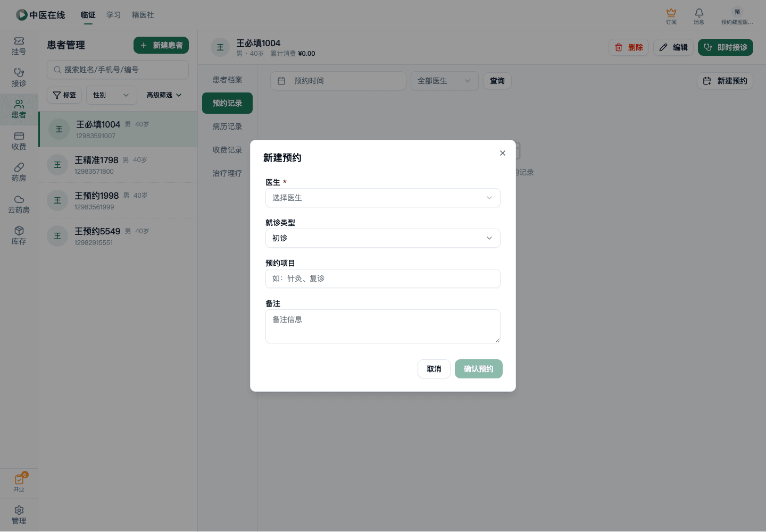Expand the 选择医生 doctor dropdown
The height and width of the screenshot is (532, 766).
383,198
